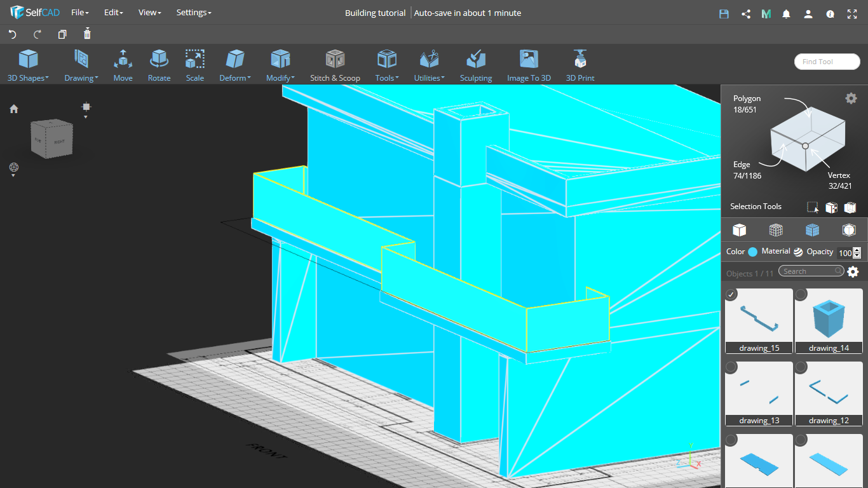The image size is (868, 488).
Task: Click the marquee selection tool icon
Action: tap(813, 207)
